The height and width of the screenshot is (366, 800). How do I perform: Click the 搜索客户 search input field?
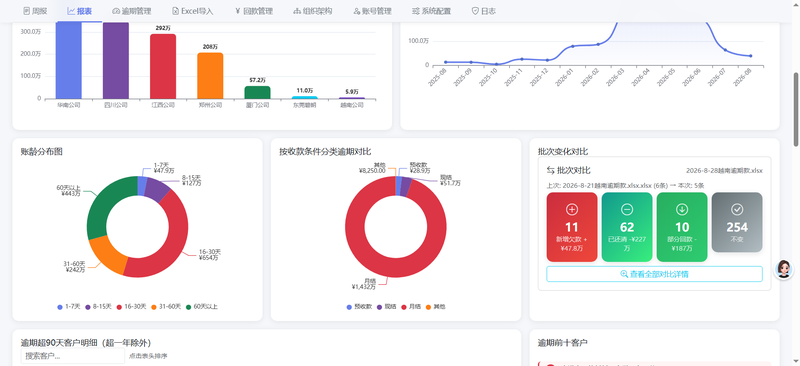click(x=72, y=356)
